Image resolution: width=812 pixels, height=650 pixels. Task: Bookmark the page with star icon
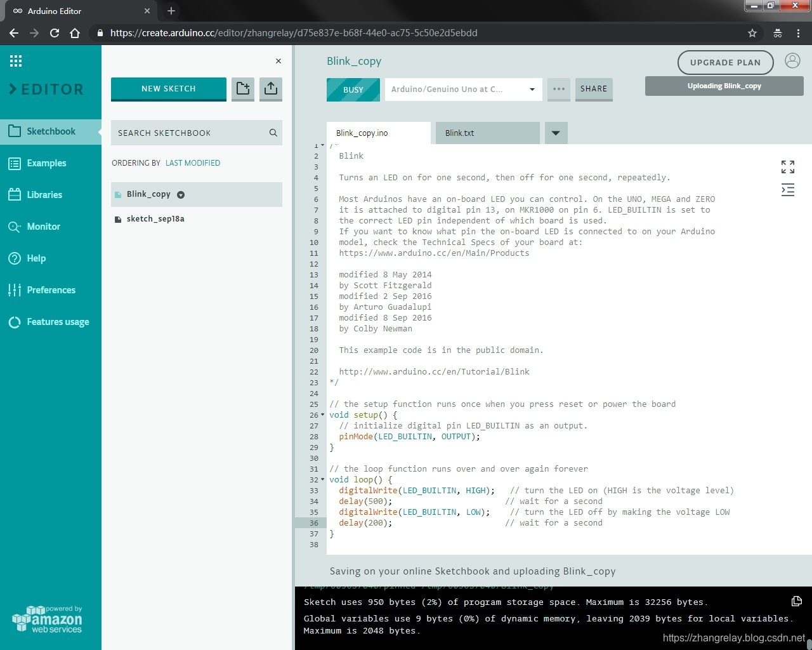point(752,33)
